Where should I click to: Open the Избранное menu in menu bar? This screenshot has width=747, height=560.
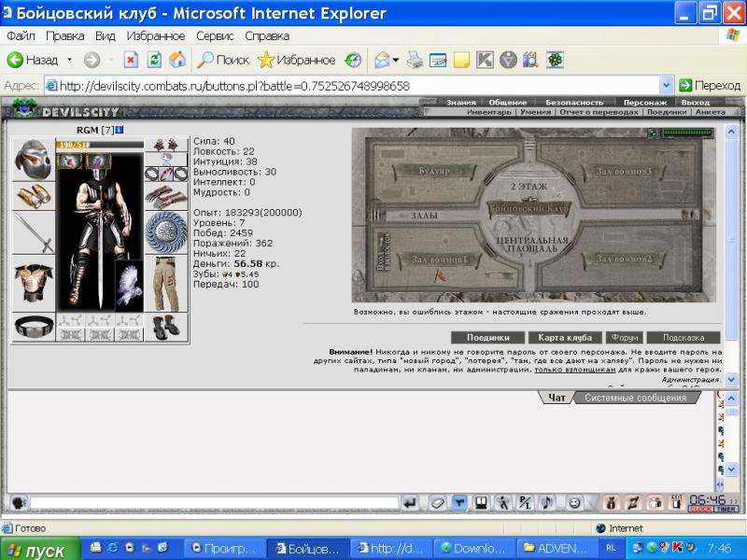click(155, 35)
